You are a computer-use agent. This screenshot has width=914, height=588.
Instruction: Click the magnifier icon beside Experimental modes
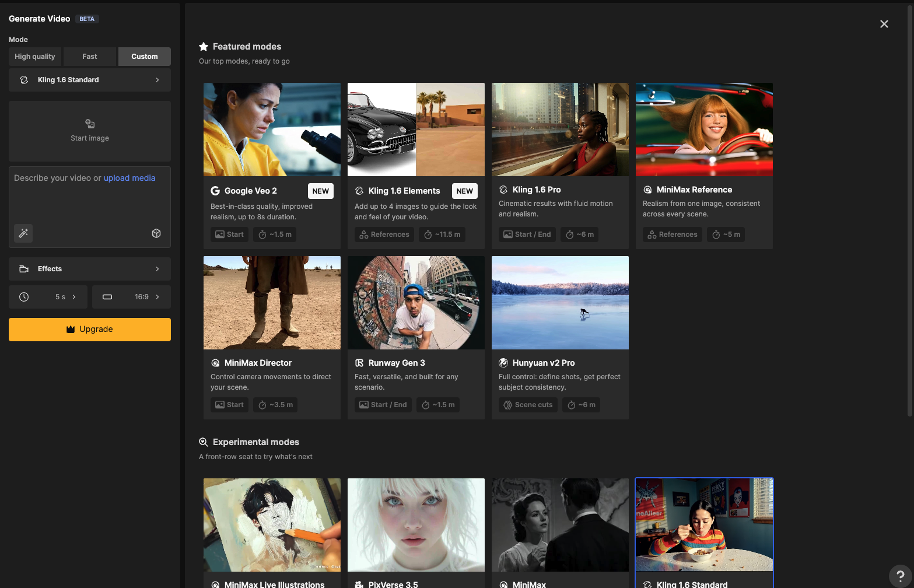(x=204, y=442)
